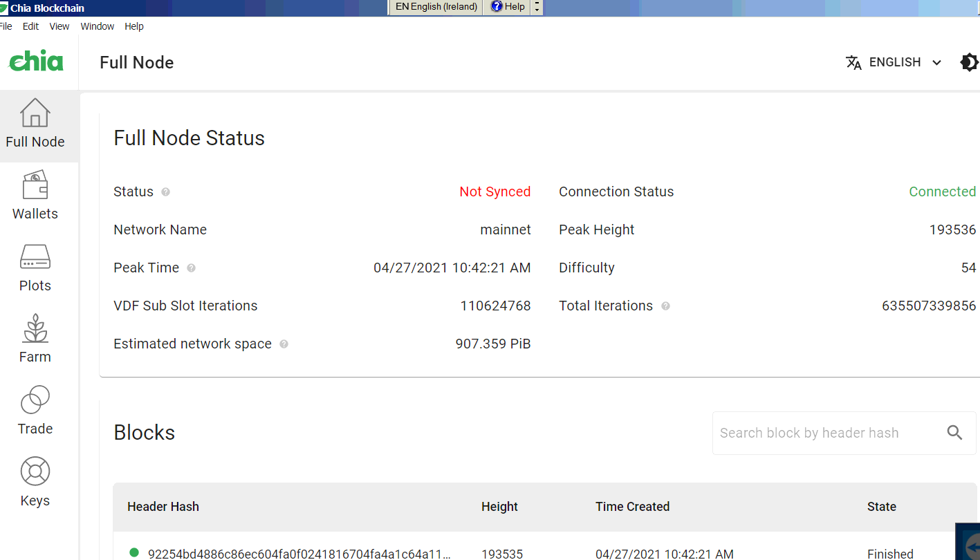Click the green Chia logo
Viewport: 980px width, 560px height.
pos(36,61)
